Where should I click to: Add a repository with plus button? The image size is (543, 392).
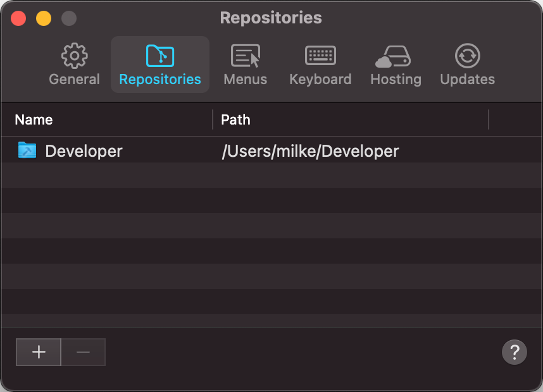[39, 352]
